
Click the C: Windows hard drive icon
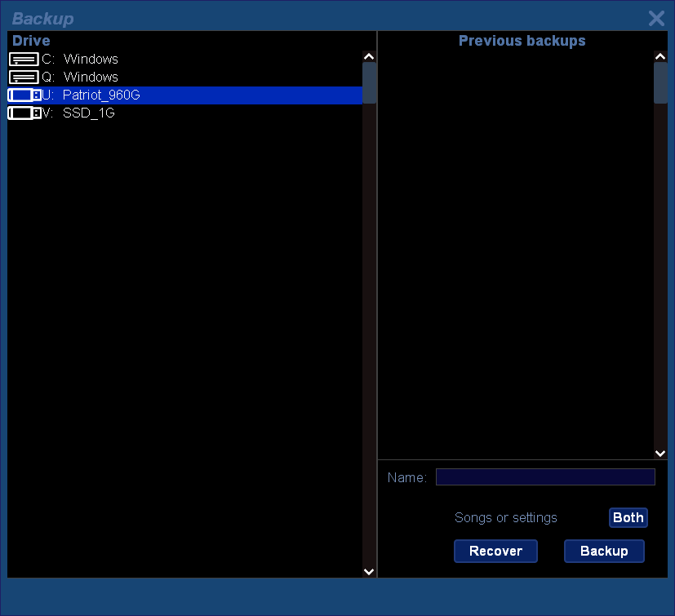[x=24, y=60]
